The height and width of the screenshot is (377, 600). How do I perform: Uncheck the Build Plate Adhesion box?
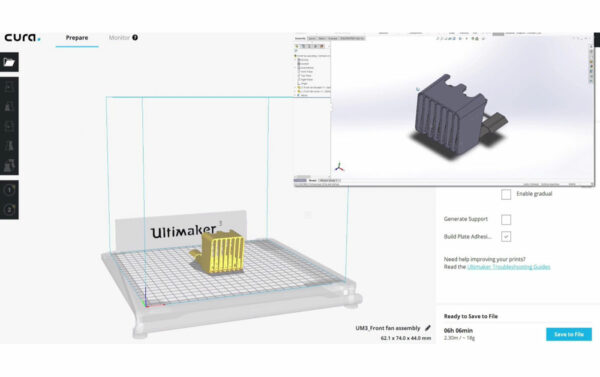(506, 237)
